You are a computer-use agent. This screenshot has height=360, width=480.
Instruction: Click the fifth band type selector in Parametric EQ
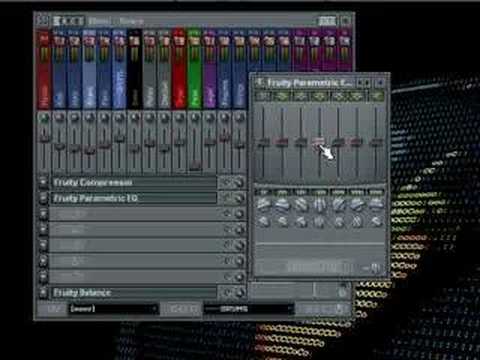pos(338,96)
